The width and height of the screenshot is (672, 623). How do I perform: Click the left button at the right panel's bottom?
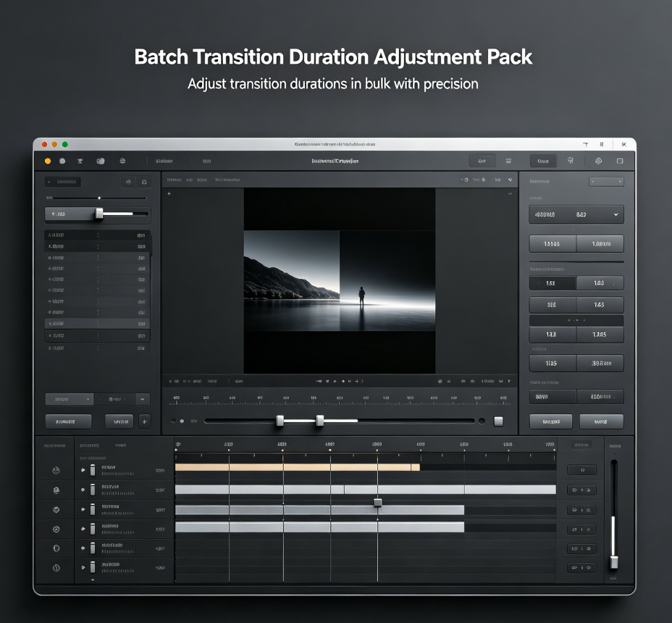(x=551, y=422)
